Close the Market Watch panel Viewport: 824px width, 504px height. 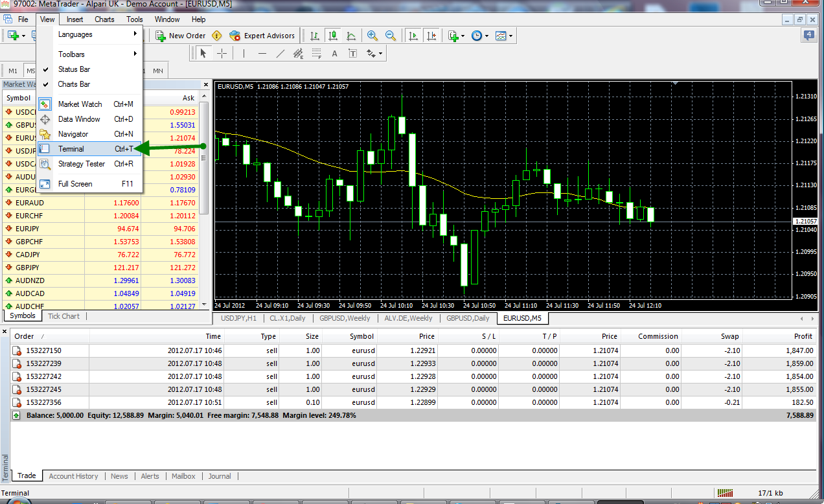click(206, 85)
